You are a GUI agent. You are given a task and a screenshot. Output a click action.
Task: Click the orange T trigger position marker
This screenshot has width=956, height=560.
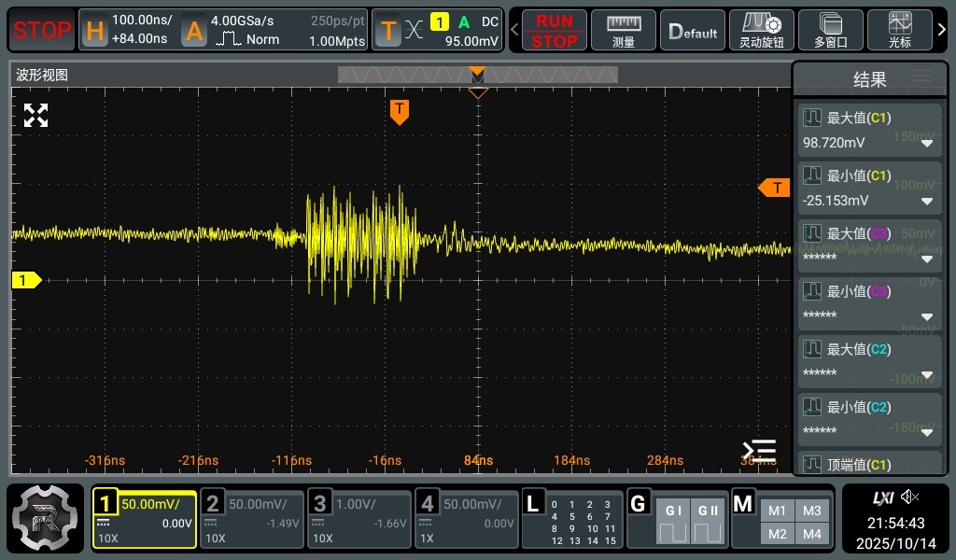pos(400,111)
